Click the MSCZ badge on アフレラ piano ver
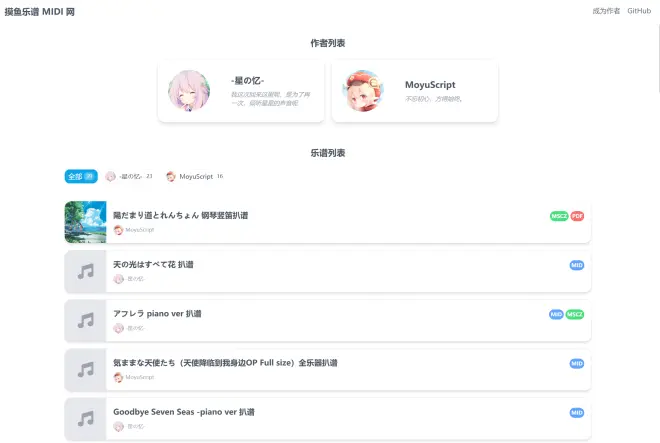This screenshot has width=660, height=443. (x=575, y=315)
